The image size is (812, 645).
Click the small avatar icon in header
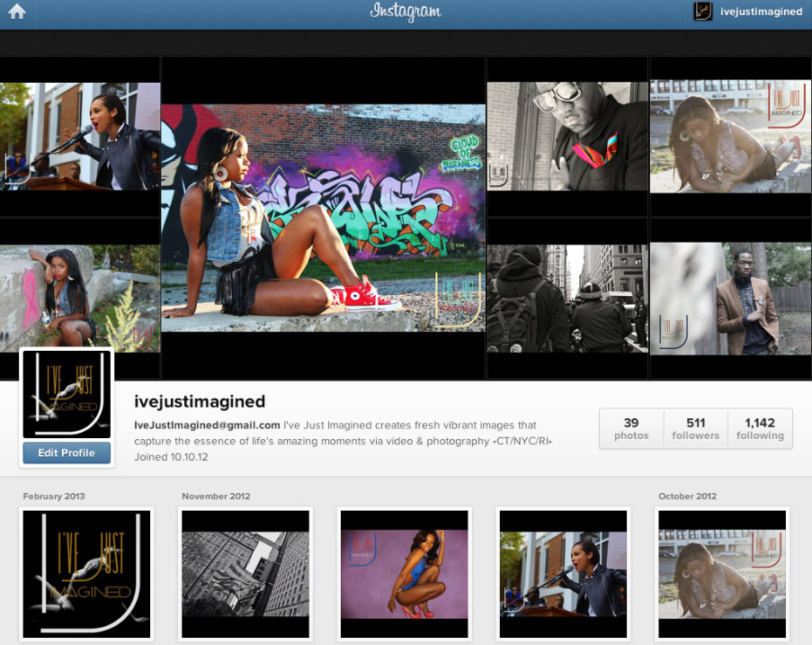pos(702,12)
